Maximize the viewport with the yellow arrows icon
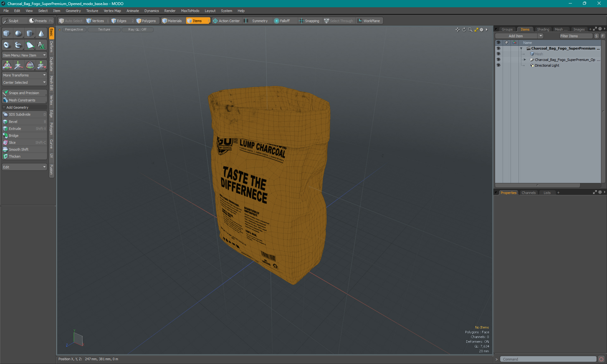The image size is (607, 364). (x=476, y=30)
